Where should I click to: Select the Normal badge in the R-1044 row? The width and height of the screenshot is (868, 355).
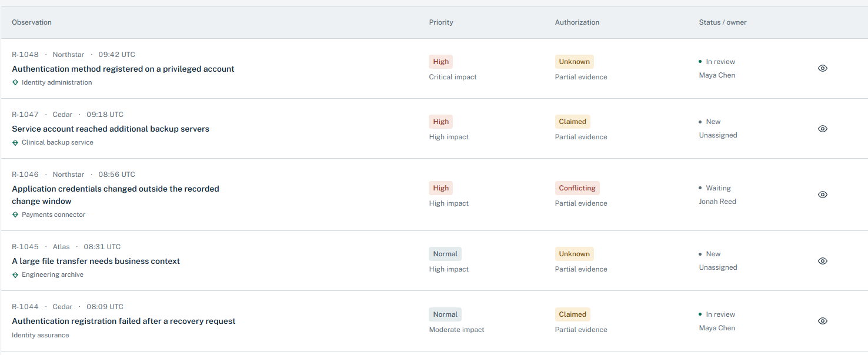tap(445, 314)
